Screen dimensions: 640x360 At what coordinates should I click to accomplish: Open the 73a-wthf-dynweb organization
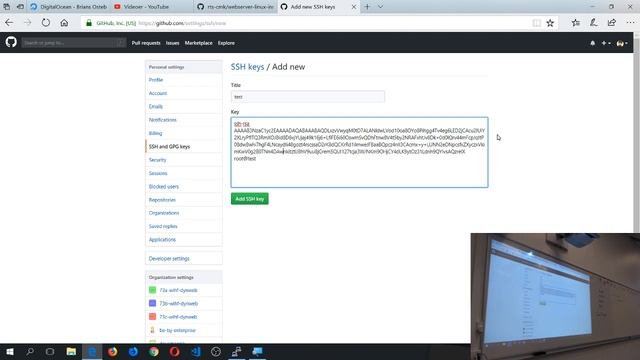[x=178, y=290]
